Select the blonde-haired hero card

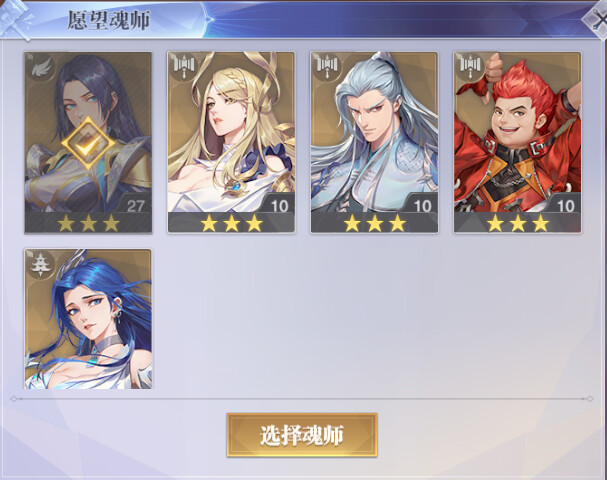(x=231, y=142)
